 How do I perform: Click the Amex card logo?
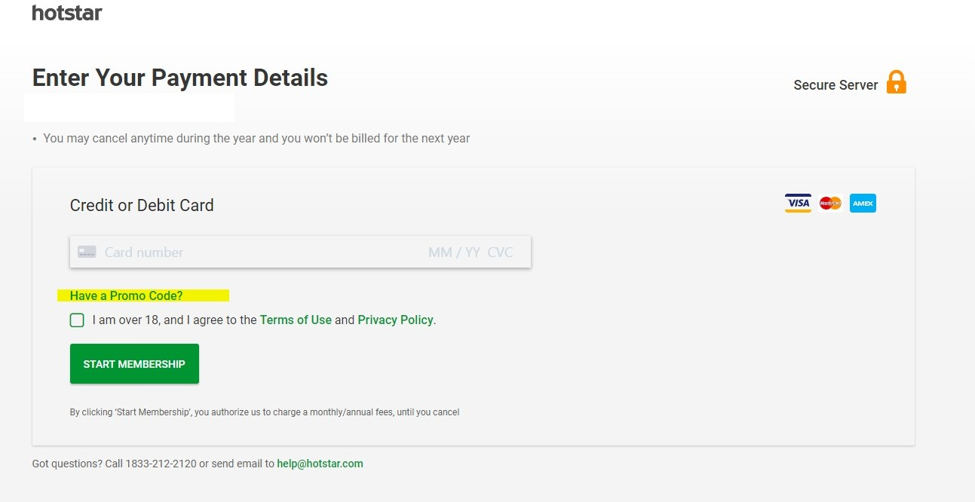point(863,203)
